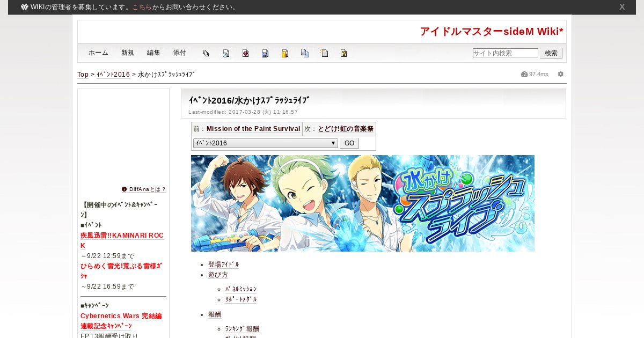Open the DiffAnaとは？ link
This screenshot has width=644, height=338.
[x=147, y=189]
